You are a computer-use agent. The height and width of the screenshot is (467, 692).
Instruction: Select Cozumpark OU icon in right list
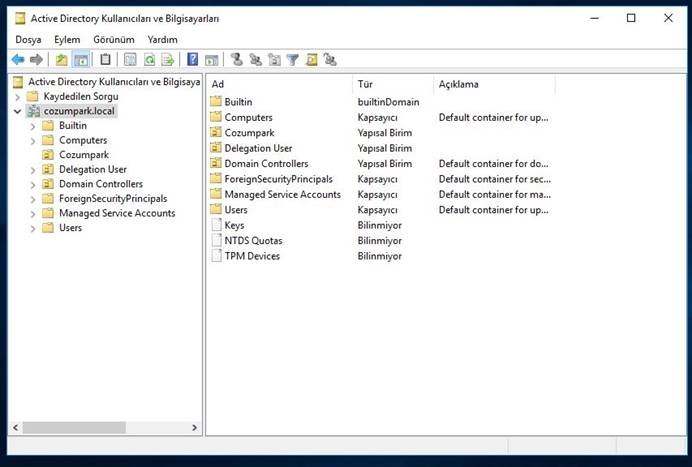[216, 132]
